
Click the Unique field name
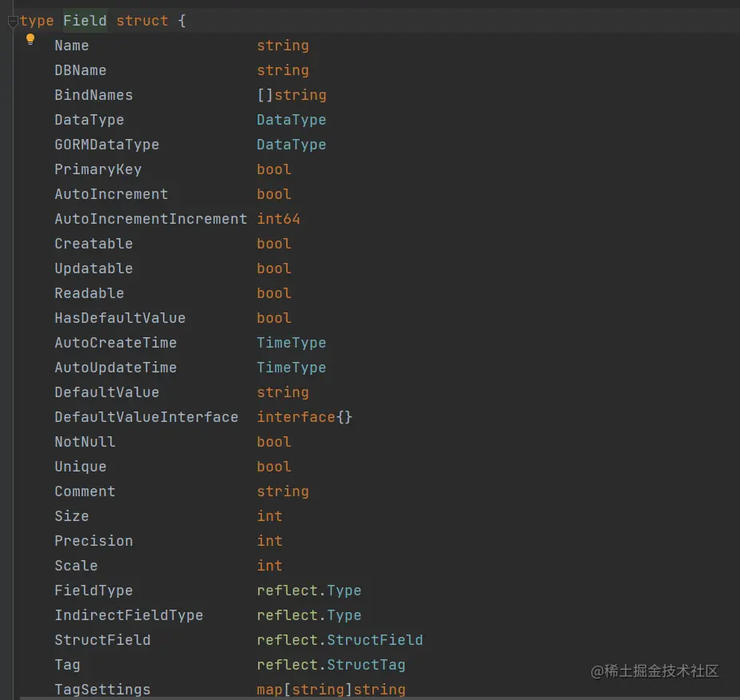click(81, 467)
